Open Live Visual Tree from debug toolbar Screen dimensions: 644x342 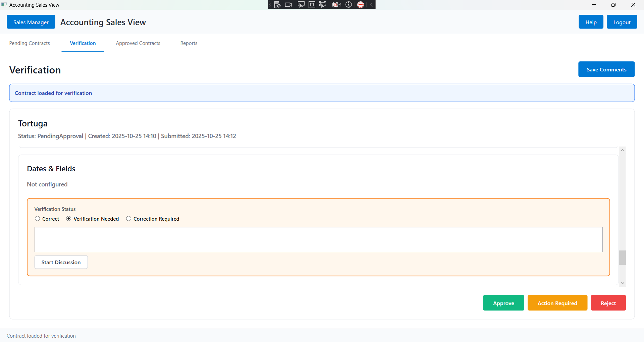[x=277, y=5]
